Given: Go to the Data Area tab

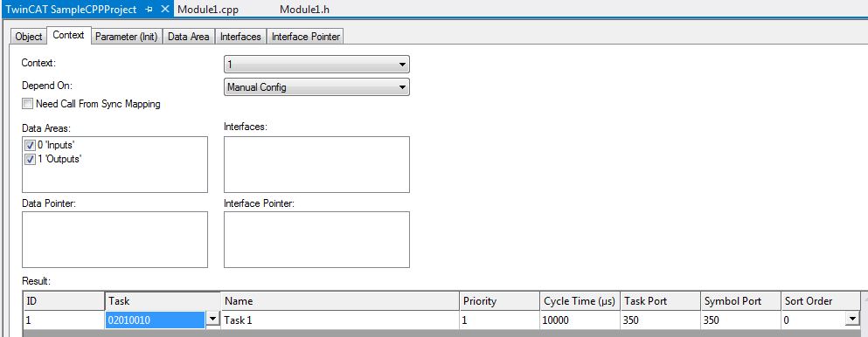Looking at the screenshot, I should tap(188, 37).
